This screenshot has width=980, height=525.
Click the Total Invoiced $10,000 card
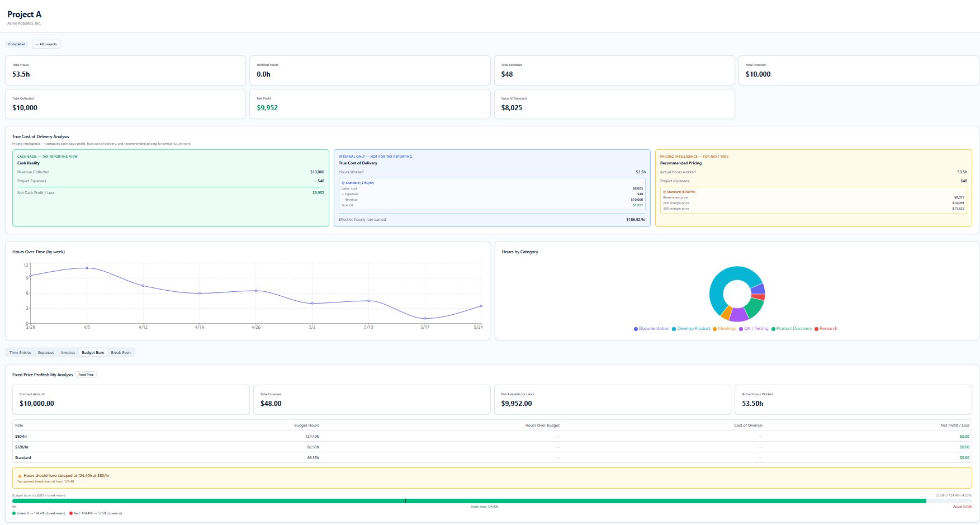click(x=858, y=70)
